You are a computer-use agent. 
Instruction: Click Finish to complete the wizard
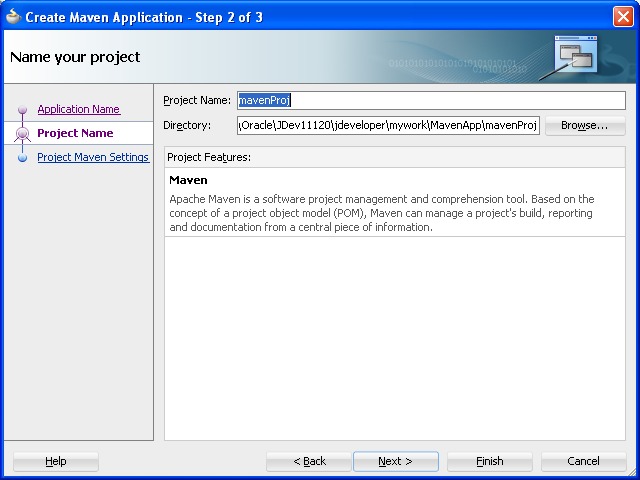pyautogui.click(x=489, y=461)
